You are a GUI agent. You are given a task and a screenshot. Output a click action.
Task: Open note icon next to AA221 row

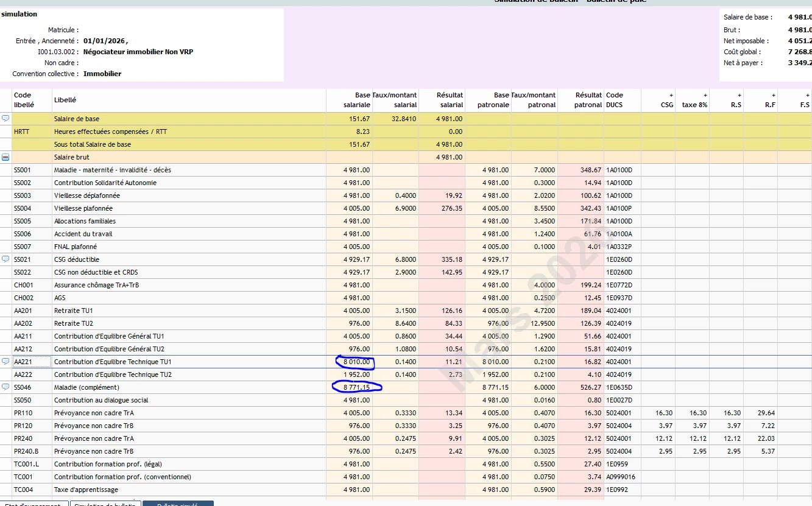5,362
